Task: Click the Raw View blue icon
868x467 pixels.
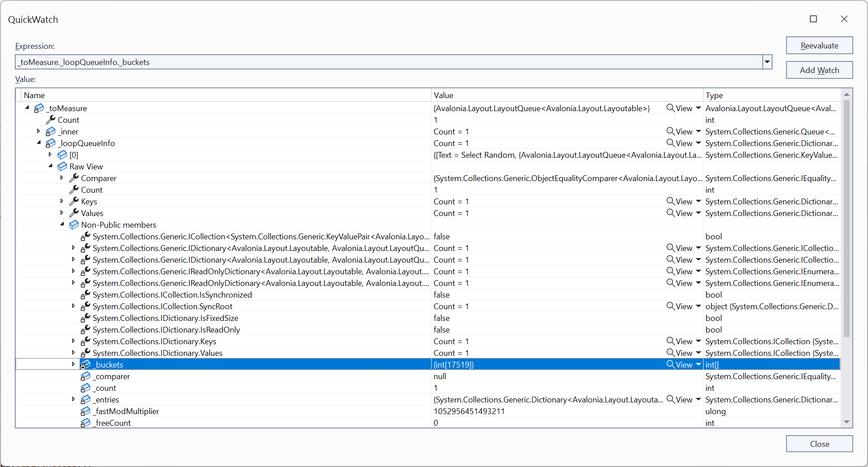Action: point(62,166)
